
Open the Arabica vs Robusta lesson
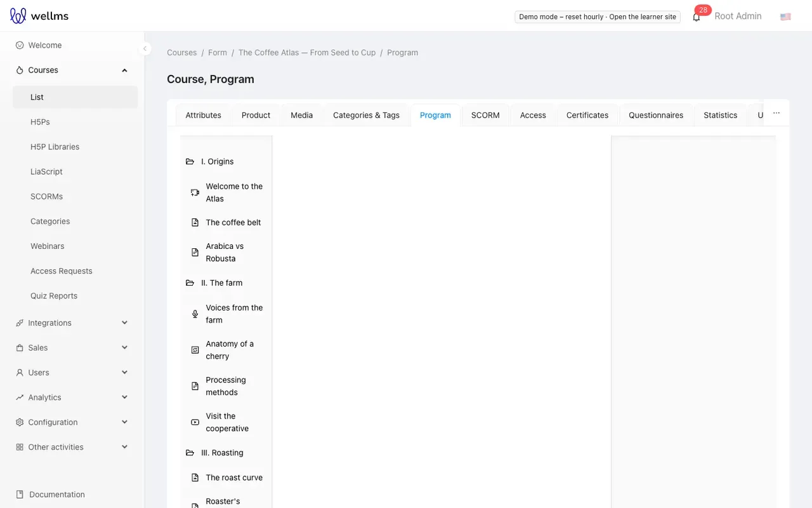[x=225, y=252]
